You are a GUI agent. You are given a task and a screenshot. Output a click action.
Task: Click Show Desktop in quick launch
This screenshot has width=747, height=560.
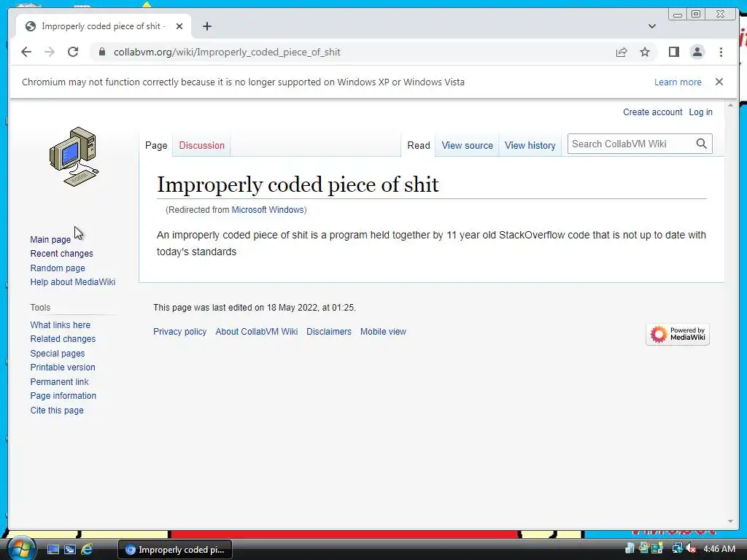pos(53,550)
